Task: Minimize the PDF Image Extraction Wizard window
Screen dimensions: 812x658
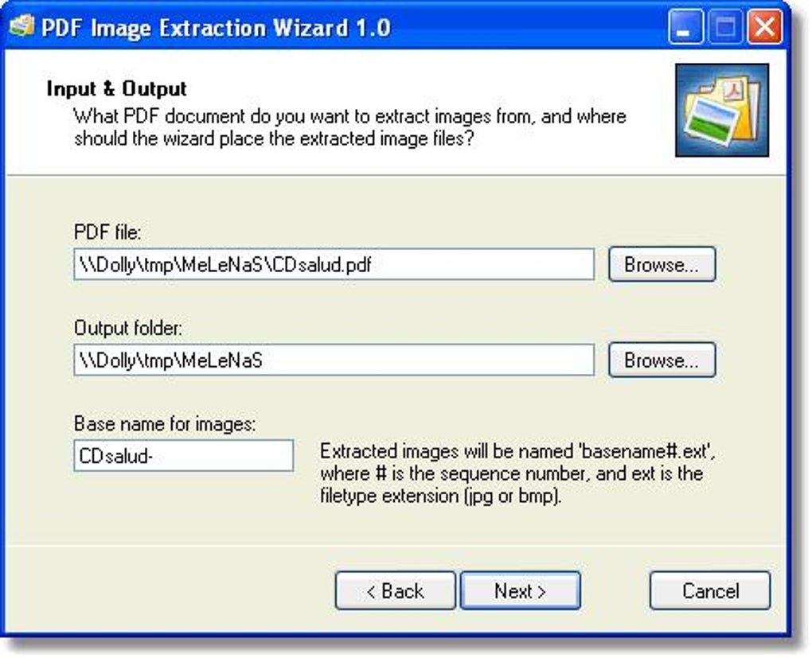Action: 685,29
